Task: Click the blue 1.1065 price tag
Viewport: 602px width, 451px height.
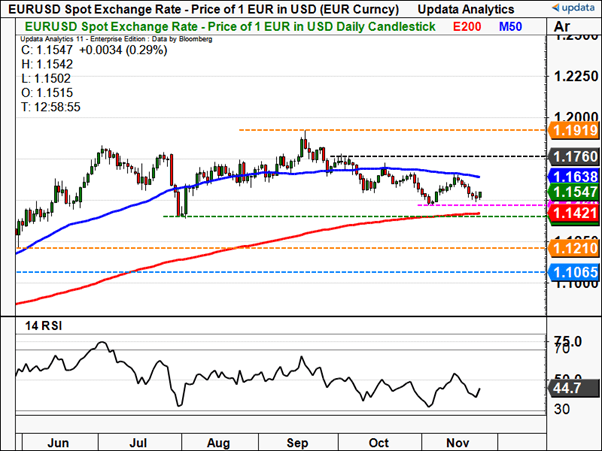Action: point(567,271)
